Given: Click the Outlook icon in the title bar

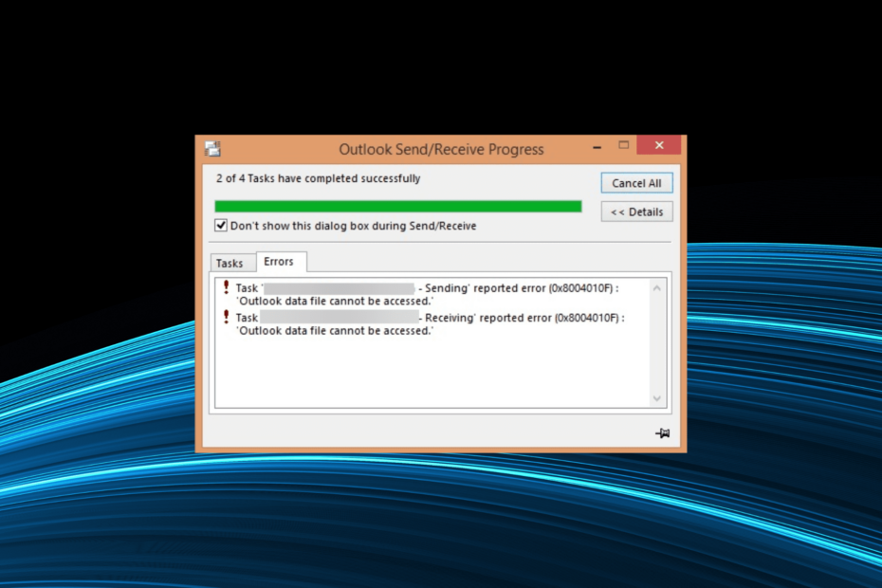Looking at the screenshot, I should 212,148.
